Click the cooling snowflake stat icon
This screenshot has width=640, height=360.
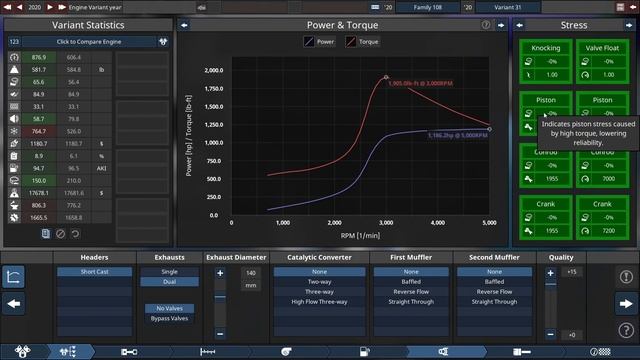(14, 131)
